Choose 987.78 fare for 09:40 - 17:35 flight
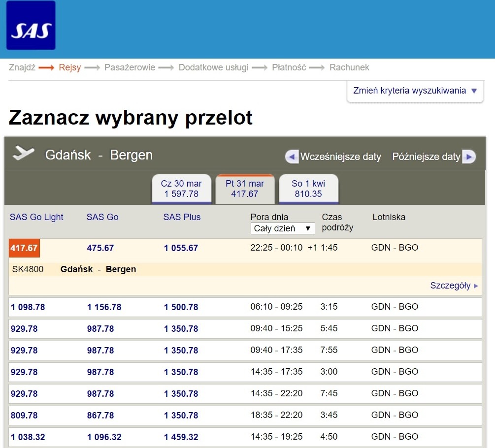 click(100, 351)
